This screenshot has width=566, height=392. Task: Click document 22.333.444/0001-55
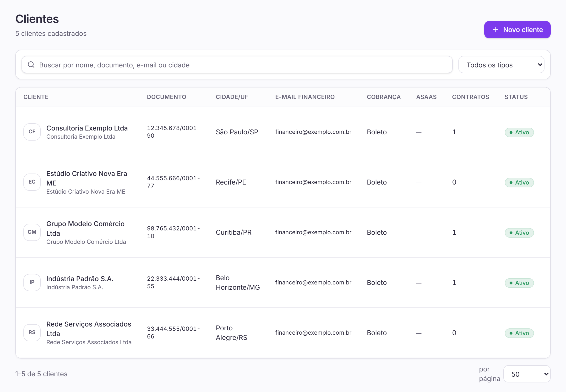point(173,283)
